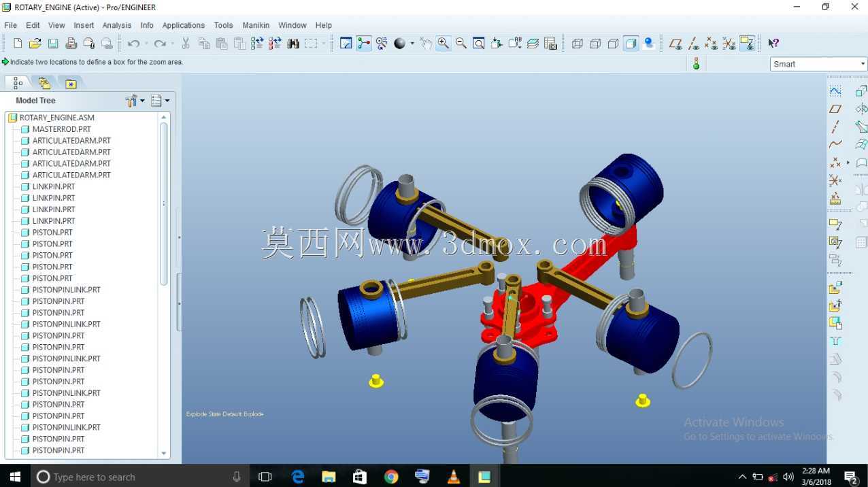Open the Undo history dropdown arrow
868x487 pixels.
[x=146, y=44]
